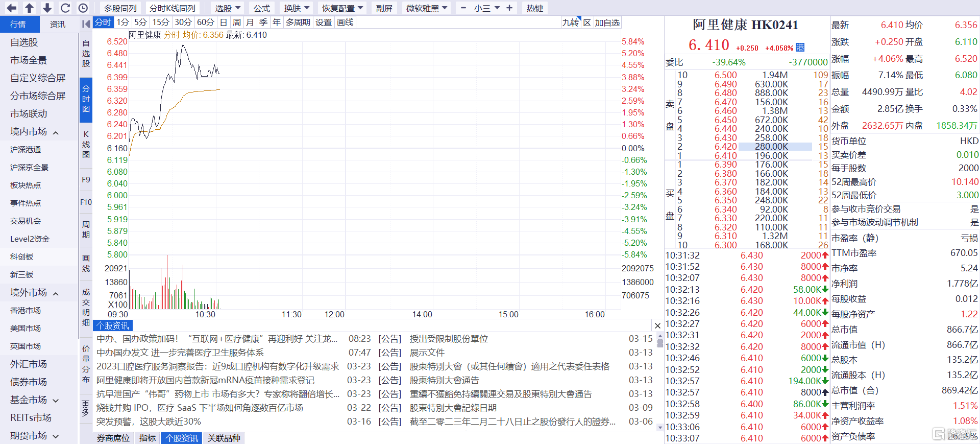Viewport: 980px width, 444px height.
Task: Open the 小三 font size dropdown
Action: [x=486, y=8]
